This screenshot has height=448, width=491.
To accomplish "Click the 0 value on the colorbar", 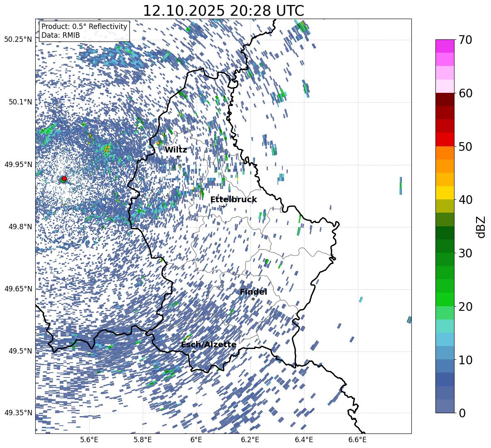I will click(462, 413).
